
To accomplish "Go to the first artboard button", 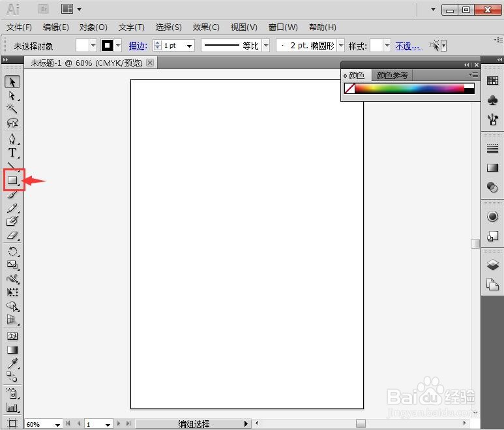I will (x=68, y=423).
